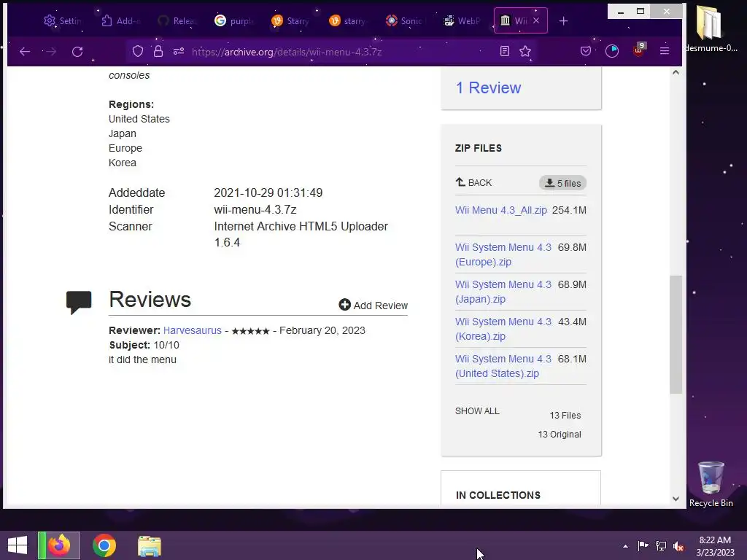Go back with the browser back arrow
This screenshot has width=747, height=560.
25,52
